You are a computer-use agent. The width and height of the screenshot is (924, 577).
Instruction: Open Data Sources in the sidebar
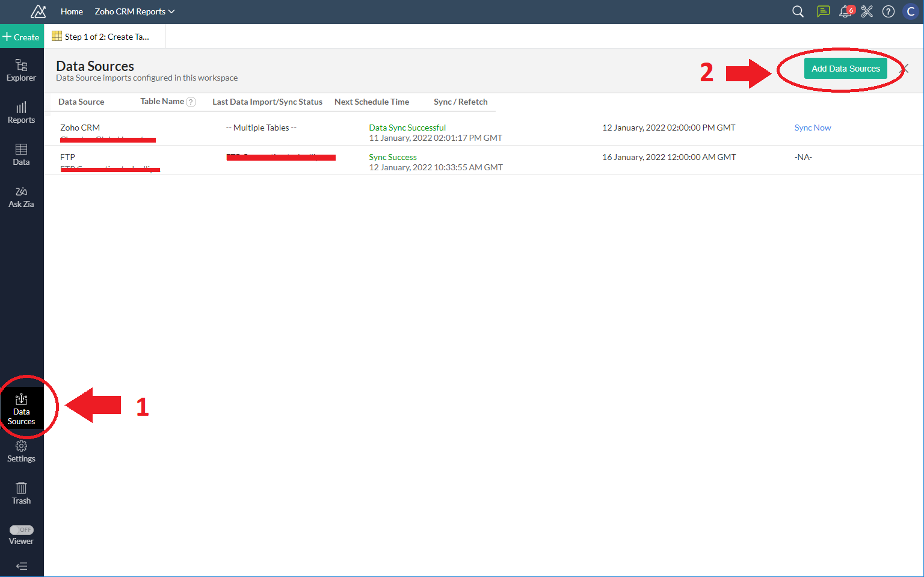(x=21, y=409)
